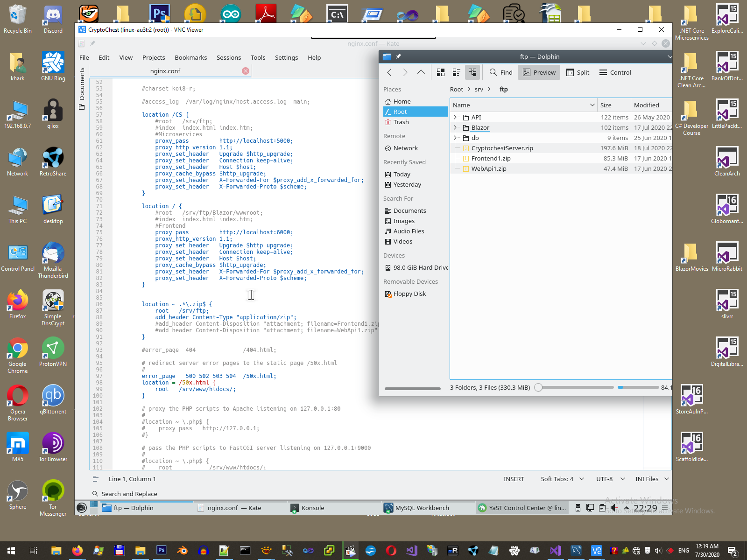747x560 pixels.
Task: Select the CryptochestServer.zip file
Action: 502,148
